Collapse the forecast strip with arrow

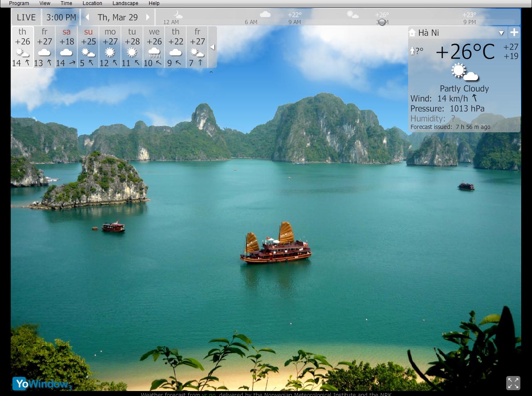tap(212, 47)
